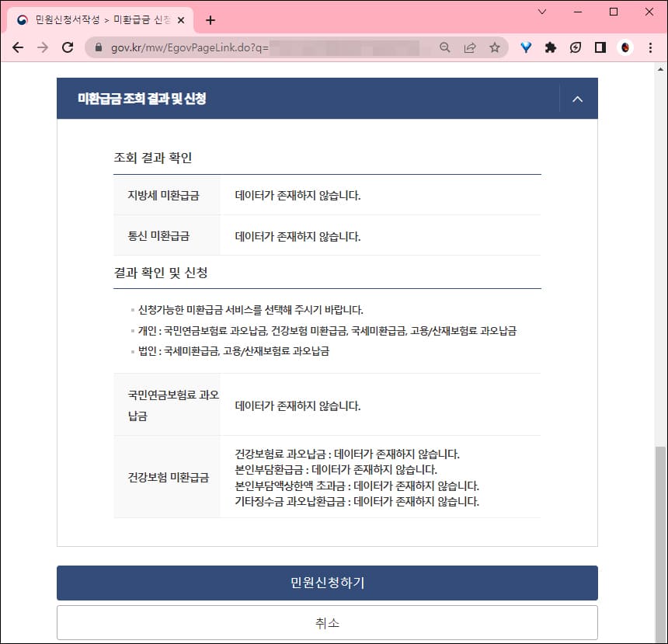The height and width of the screenshot is (644, 668).
Task: Click the black square extension icon
Action: coord(600,47)
